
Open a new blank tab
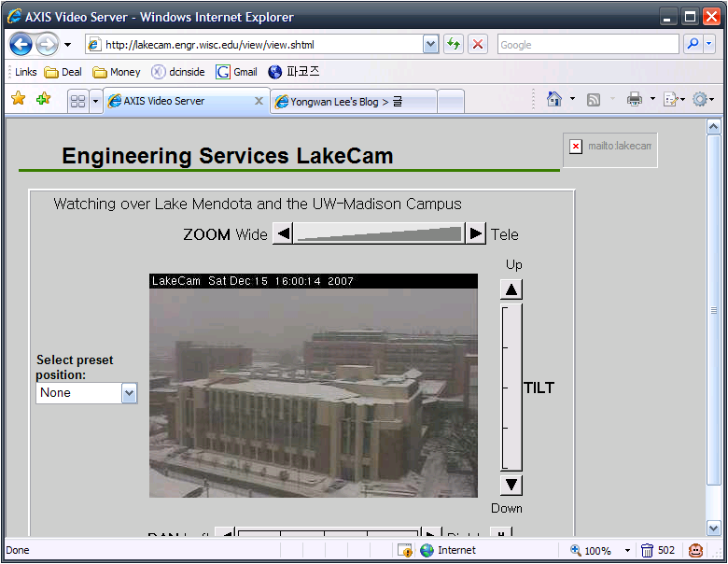pos(451,102)
